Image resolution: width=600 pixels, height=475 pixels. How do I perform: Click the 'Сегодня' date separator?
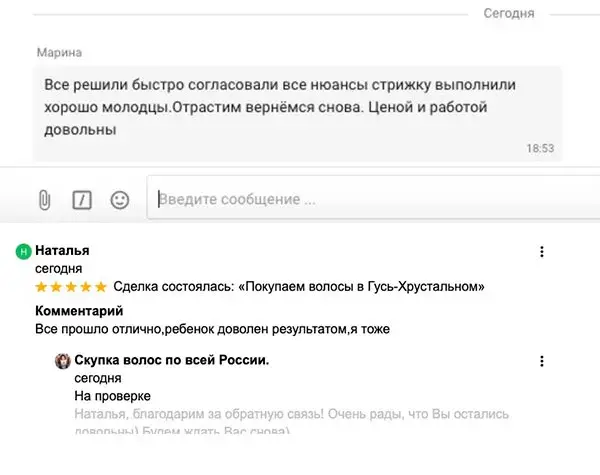pos(509,13)
